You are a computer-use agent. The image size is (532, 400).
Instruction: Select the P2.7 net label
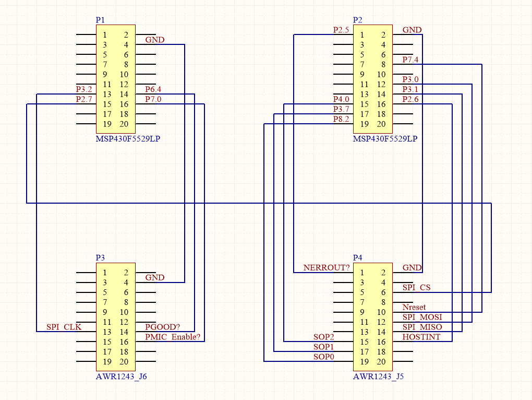coord(84,99)
